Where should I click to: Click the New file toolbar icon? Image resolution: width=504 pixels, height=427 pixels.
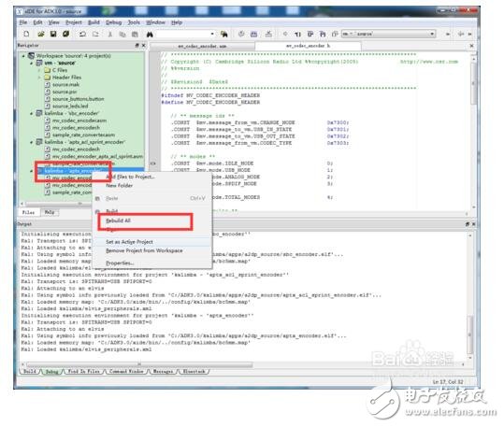27,34
